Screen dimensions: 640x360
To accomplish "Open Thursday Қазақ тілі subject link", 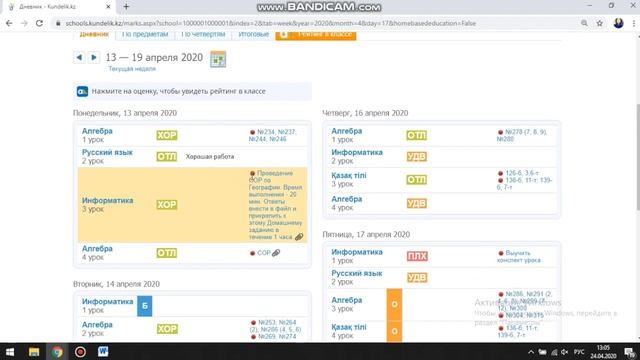I will [x=349, y=176].
